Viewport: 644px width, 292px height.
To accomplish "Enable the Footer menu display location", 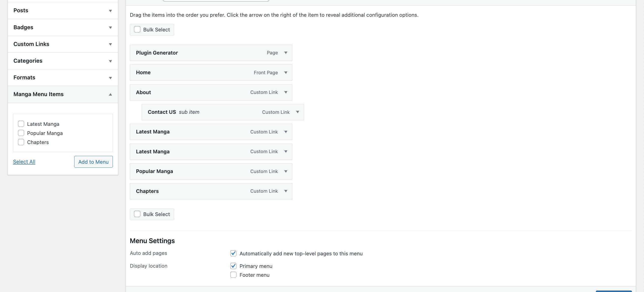I will pyautogui.click(x=233, y=275).
